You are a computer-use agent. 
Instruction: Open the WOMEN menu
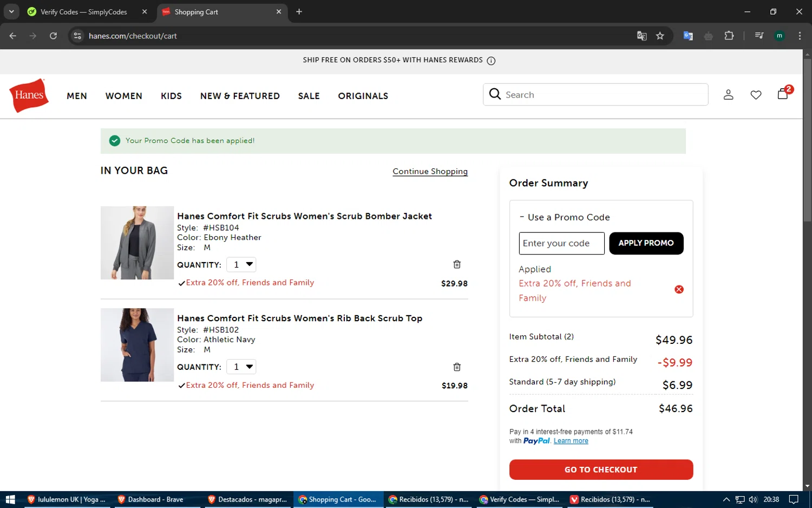coord(124,96)
